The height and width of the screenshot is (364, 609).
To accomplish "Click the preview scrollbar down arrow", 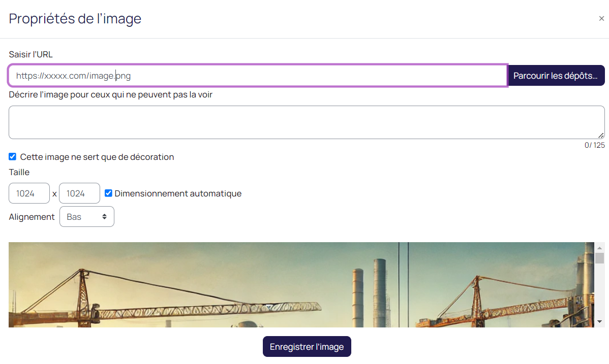I will click(x=600, y=322).
